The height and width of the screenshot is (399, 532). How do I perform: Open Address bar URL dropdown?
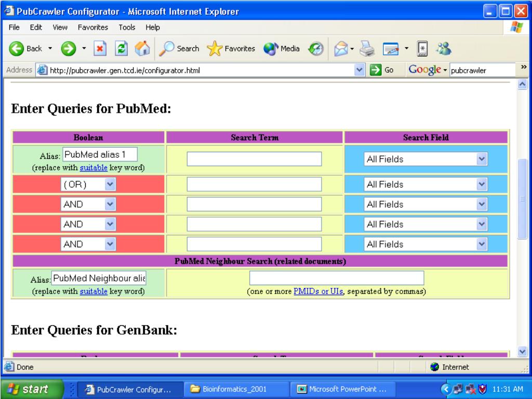coord(360,70)
